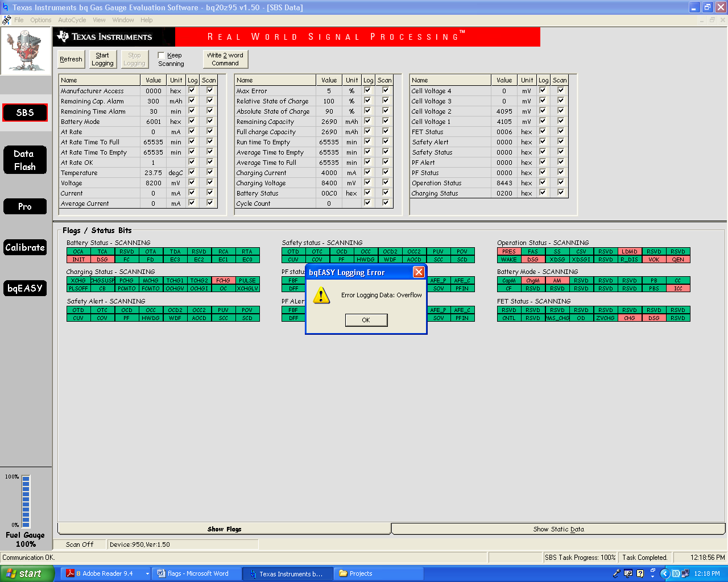This screenshot has height=582, width=728.
Task: Click the Battery Mode value 6001
Action: point(154,122)
